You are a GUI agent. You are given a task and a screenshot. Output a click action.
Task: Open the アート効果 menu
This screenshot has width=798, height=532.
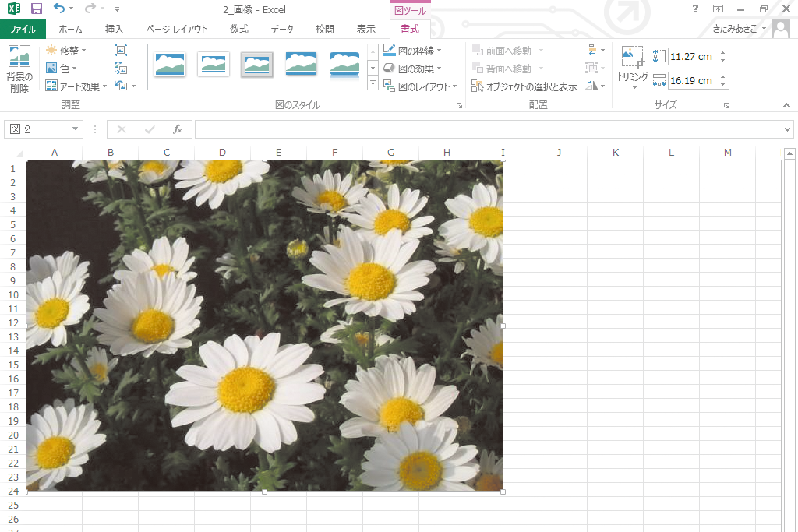[x=76, y=86]
